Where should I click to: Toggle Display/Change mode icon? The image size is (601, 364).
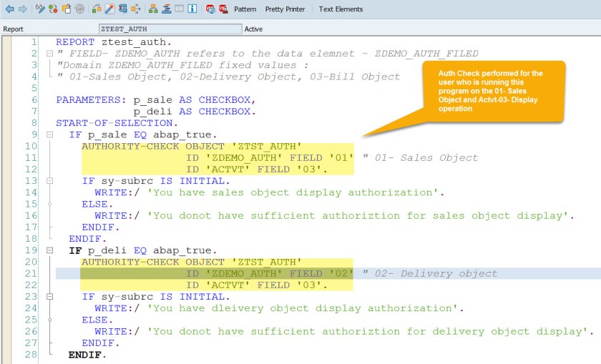(40, 9)
